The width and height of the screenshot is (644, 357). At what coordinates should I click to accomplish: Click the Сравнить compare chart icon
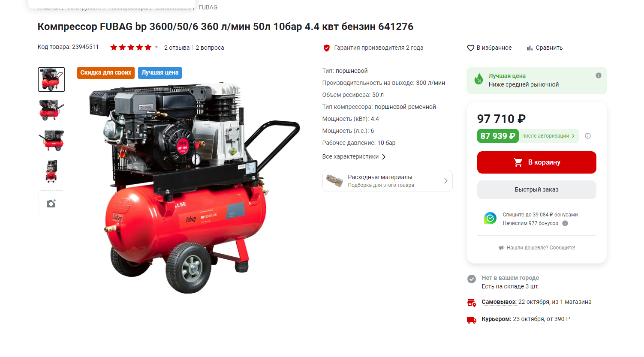coord(530,48)
